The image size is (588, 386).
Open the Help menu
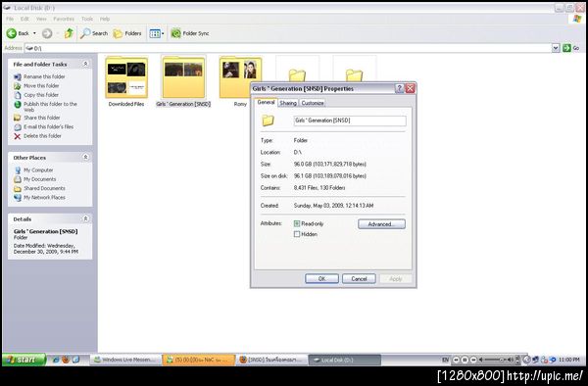point(105,19)
